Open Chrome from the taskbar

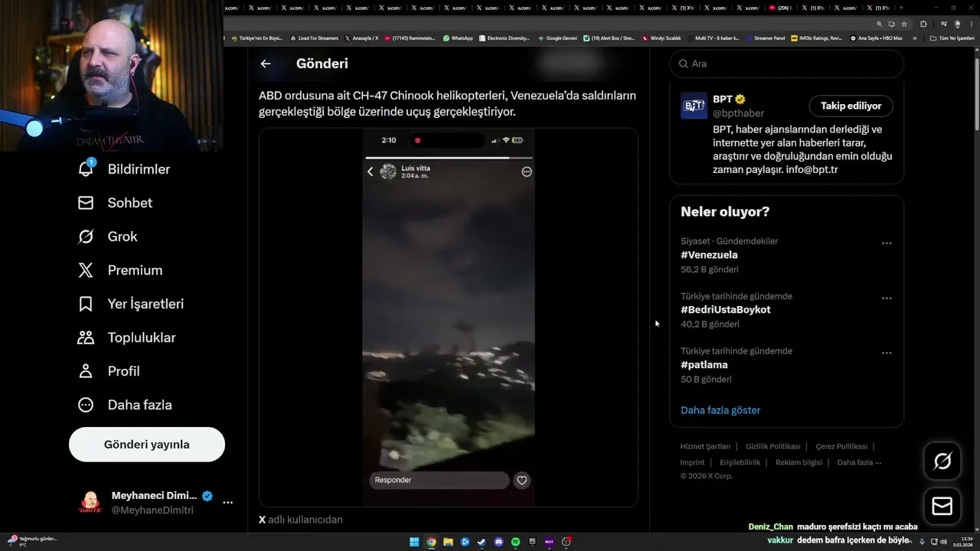point(431,542)
